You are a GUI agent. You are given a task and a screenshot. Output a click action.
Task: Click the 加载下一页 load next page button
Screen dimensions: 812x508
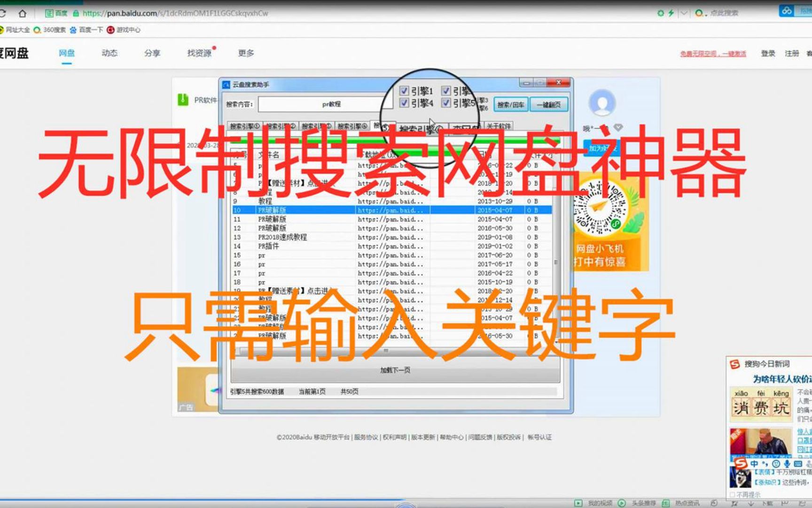(395, 370)
